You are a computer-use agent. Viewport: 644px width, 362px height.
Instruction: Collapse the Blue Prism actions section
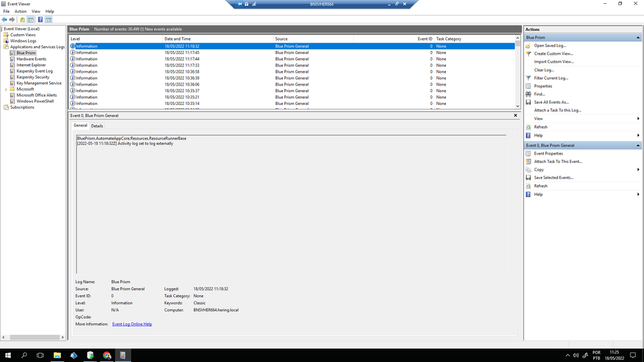pyautogui.click(x=638, y=37)
